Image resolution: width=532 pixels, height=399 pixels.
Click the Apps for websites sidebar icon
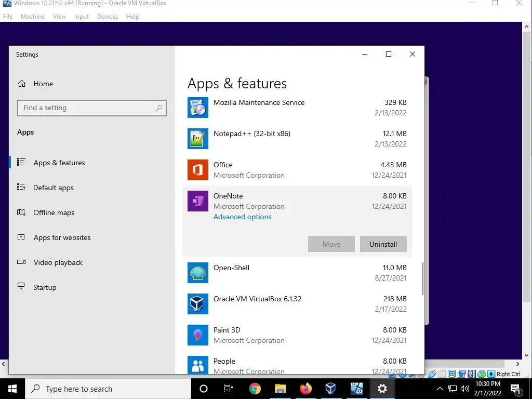[x=21, y=237]
